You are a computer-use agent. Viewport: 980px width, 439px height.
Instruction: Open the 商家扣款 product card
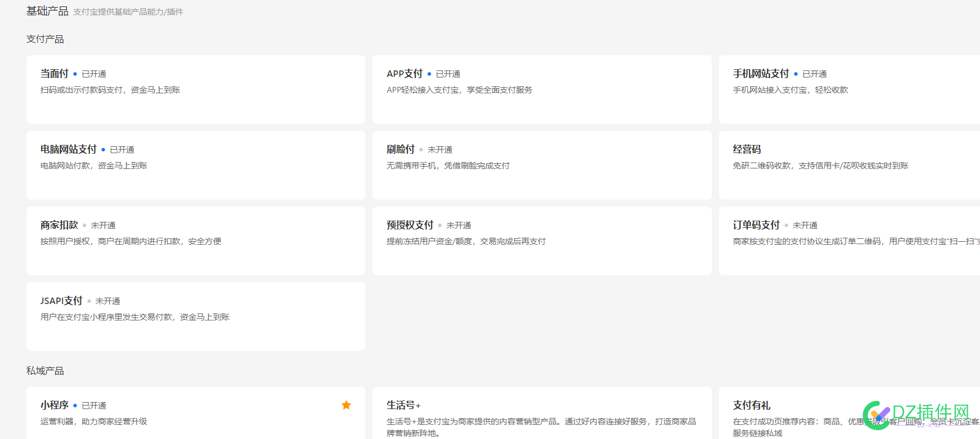(x=196, y=241)
